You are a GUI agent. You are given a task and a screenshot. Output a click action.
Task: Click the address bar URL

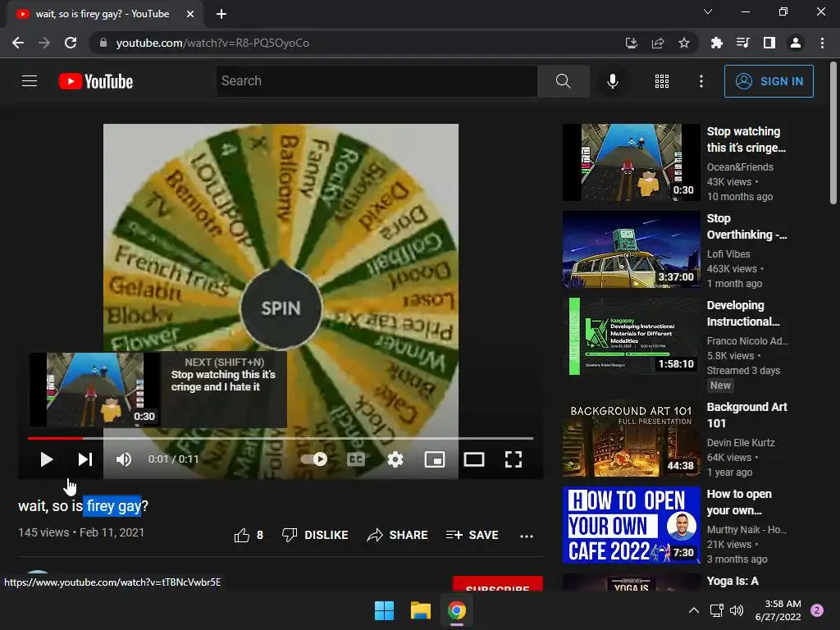pyautogui.click(x=212, y=43)
